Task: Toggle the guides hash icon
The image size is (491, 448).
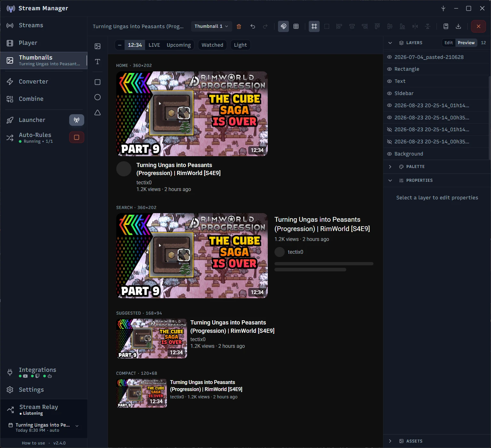Action: [314, 26]
